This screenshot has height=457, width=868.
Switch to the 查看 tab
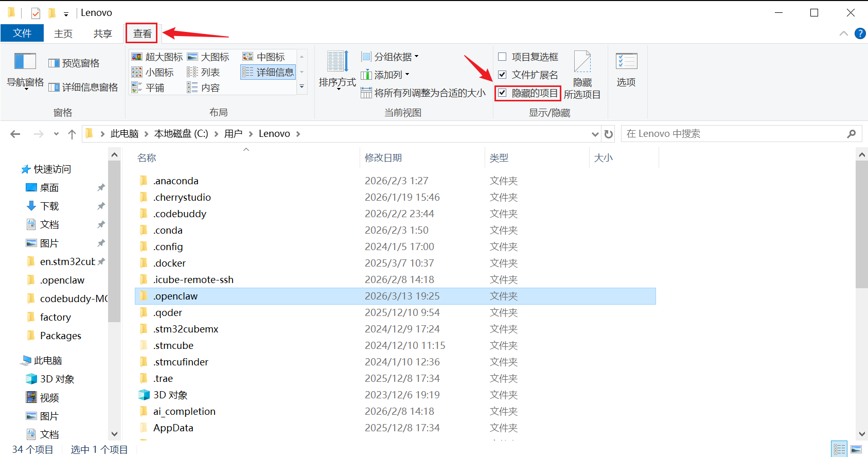(x=142, y=33)
